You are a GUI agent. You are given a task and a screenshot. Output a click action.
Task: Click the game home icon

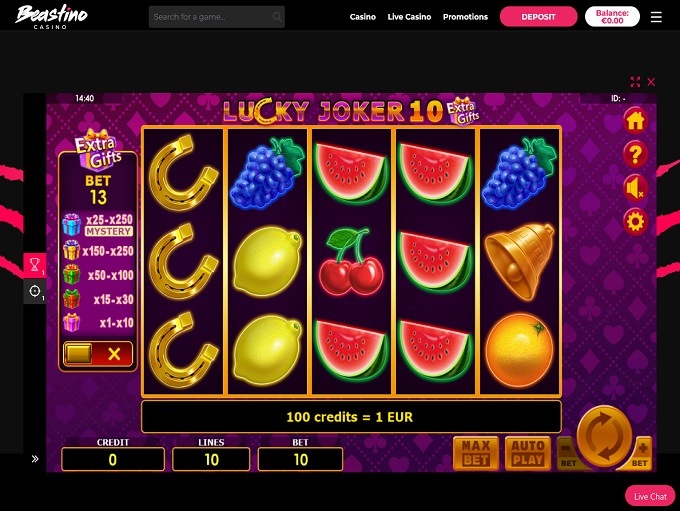pos(635,121)
